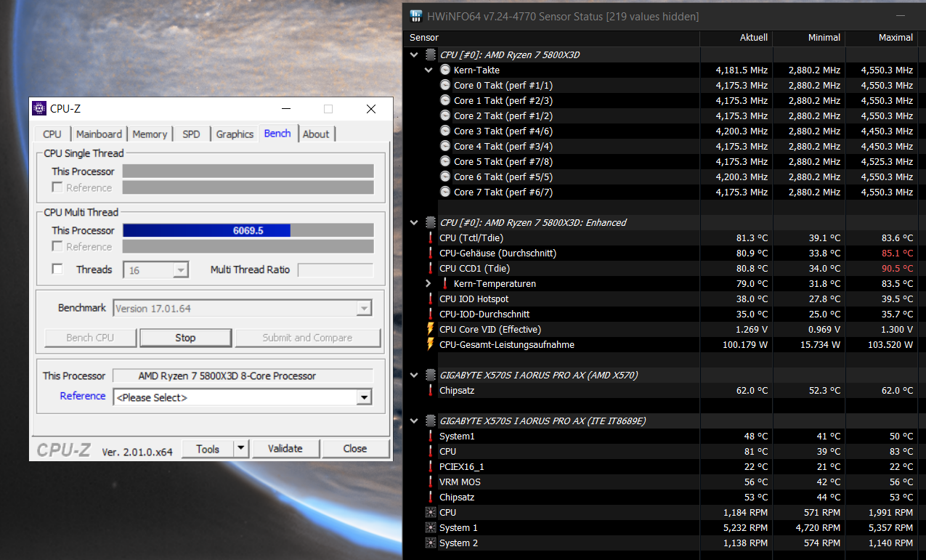This screenshot has height=560, width=926.
Task: Switch to the SPD tab
Action: coord(191,134)
